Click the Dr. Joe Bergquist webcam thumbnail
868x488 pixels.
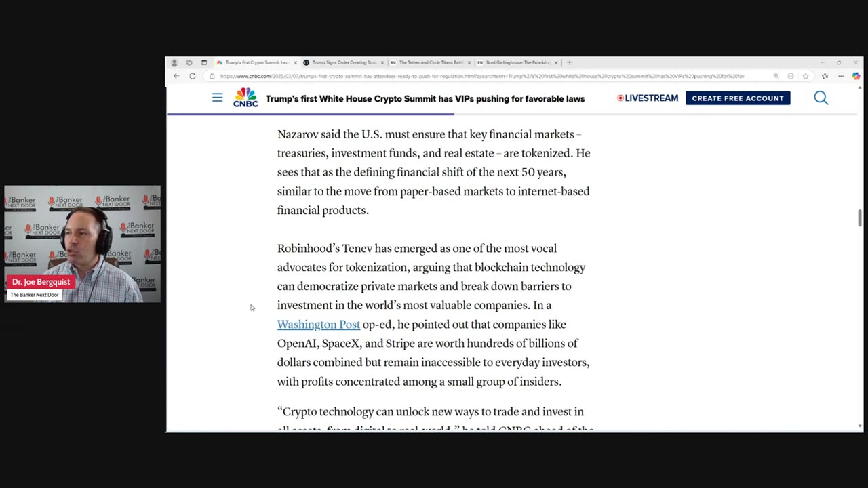(82, 244)
